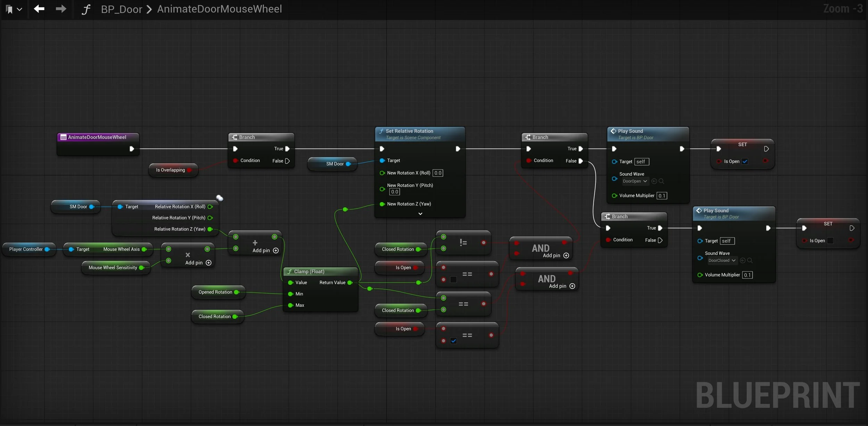Check Is Open in the lower SET node
Viewport: 868px width, 426px height.
pyautogui.click(x=830, y=240)
